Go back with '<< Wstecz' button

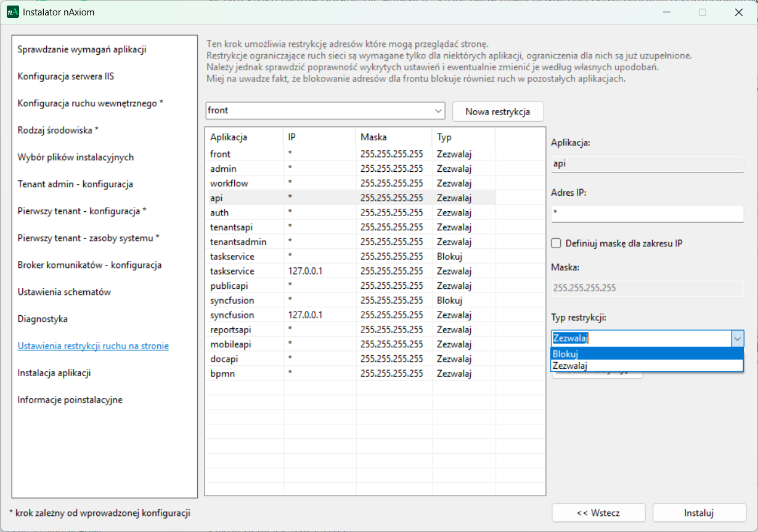[x=598, y=512]
